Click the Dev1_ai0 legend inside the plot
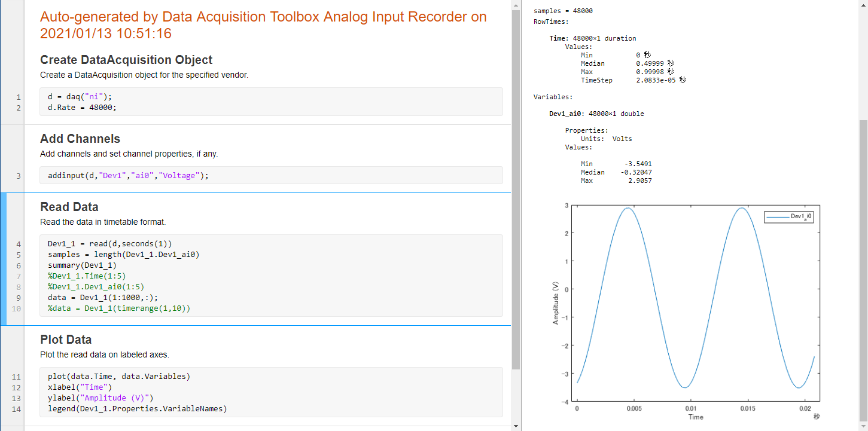Screen dimensions: 868x431 point(788,217)
